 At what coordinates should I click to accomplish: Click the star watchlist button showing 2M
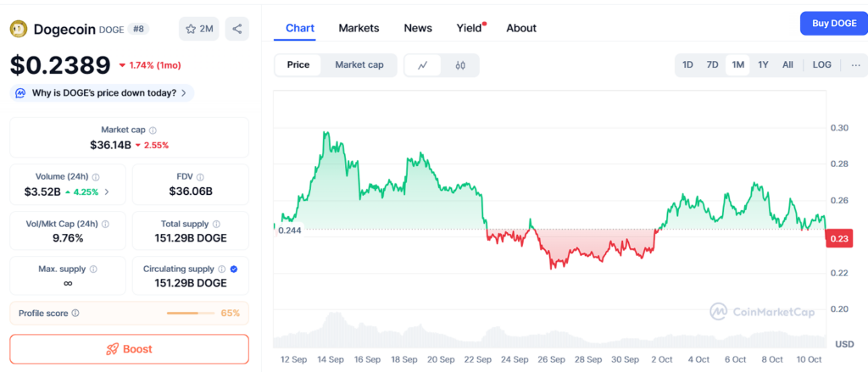click(198, 29)
